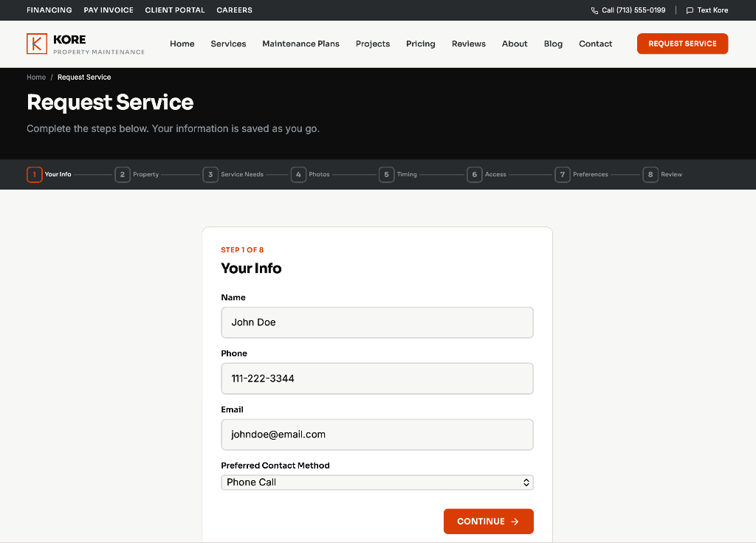Click step 1 Your Info number box
The width and height of the screenshot is (756, 543).
[x=34, y=174]
